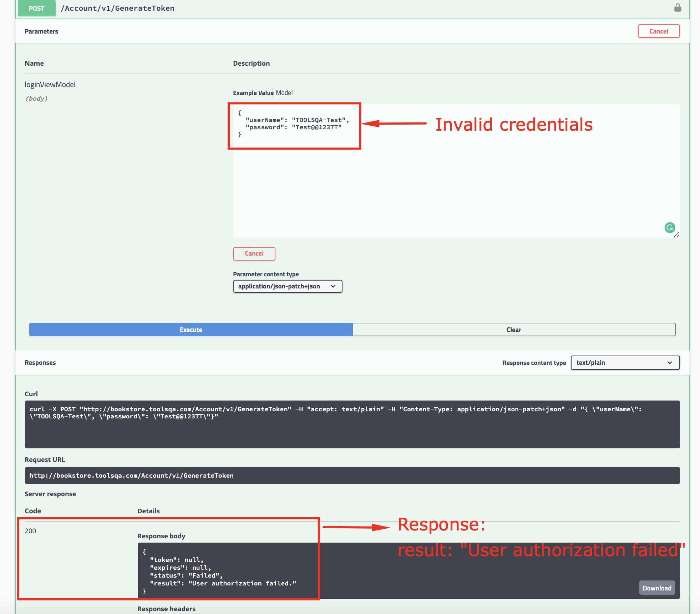Click the Execute request button
Screen dimensions: 700x614
(191, 329)
